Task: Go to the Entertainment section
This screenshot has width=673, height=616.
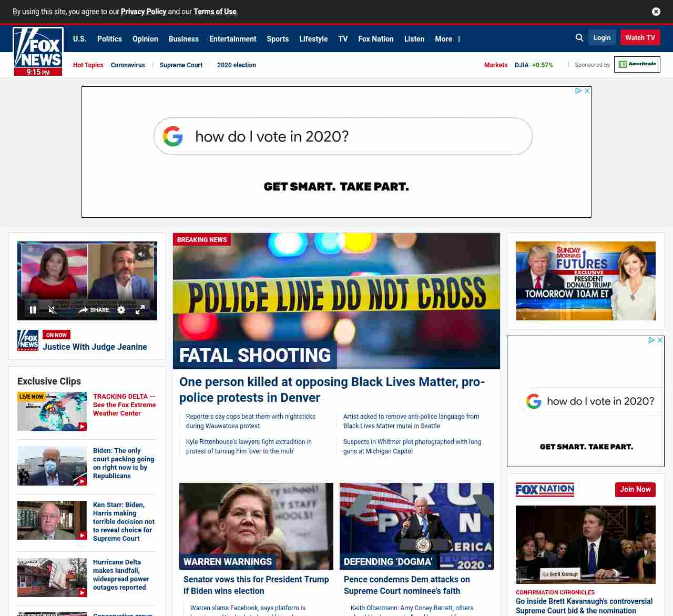Action: [232, 39]
